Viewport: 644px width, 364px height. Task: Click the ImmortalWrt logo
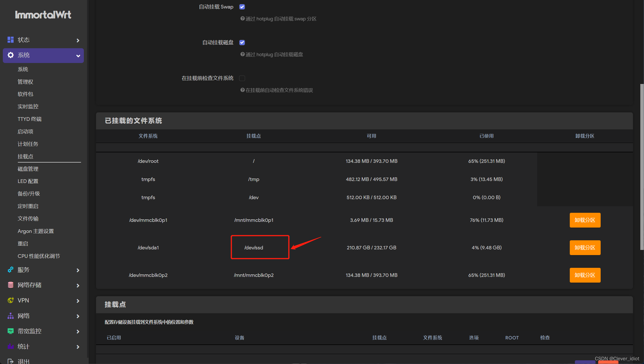click(x=43, y=15)
